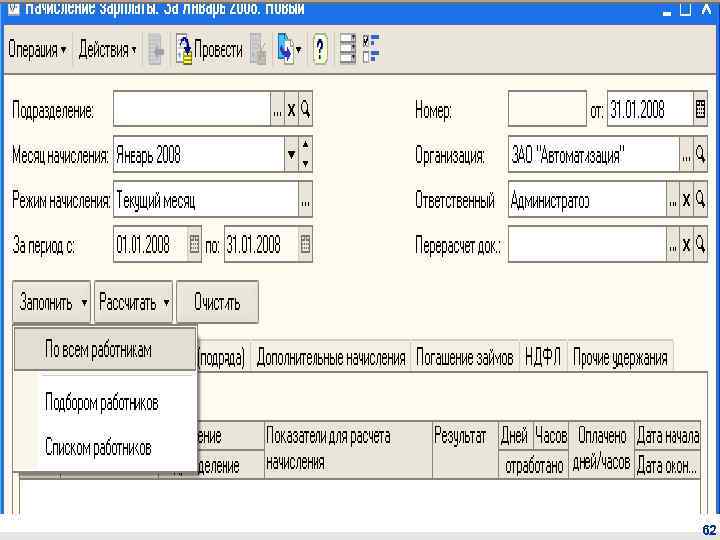This screenshot has width=720, height=540.
Task: Click the Организация field ЗАО Автоматизация
Action: point(594,154)
